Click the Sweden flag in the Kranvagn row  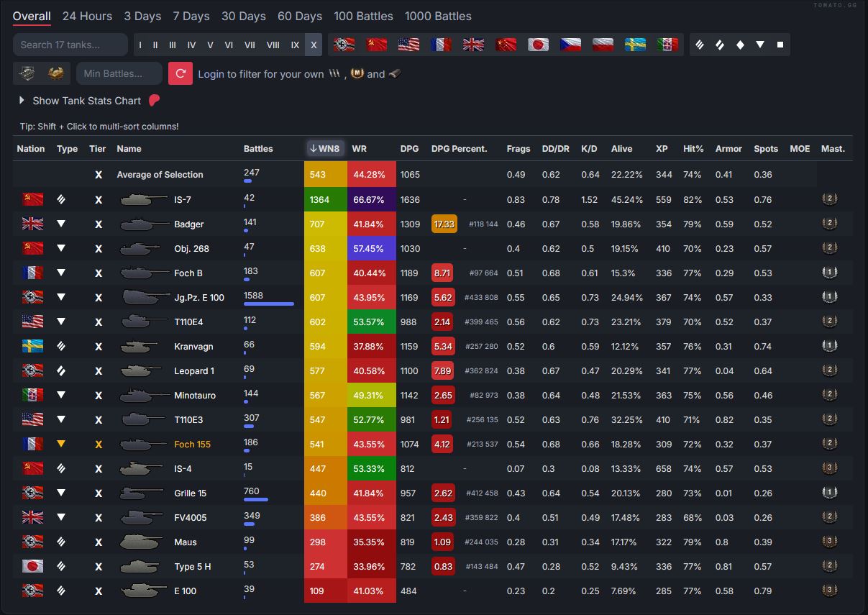pos(32,346)
